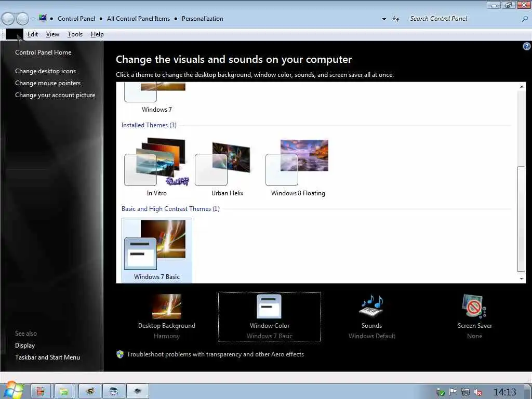Select the In Vitro theme
532x399 pixels.
156,167
